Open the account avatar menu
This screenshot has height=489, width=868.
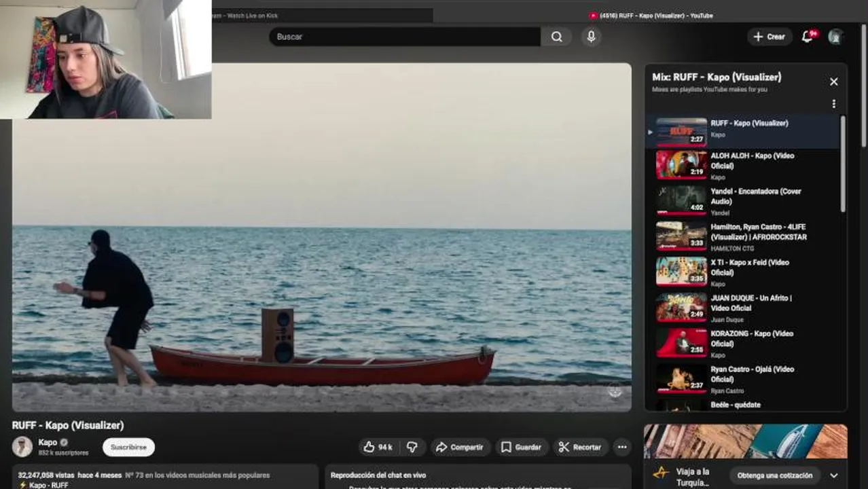(x=835, y=37)
